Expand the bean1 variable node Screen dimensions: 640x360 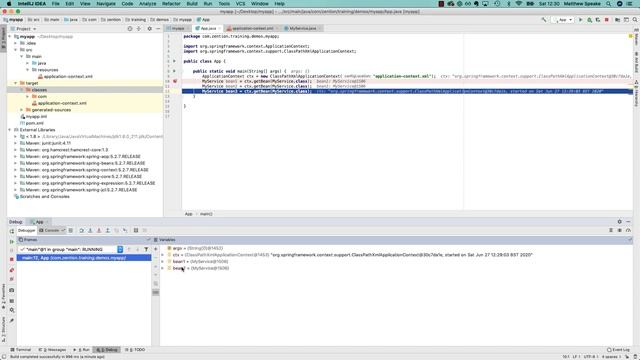point(163,262)
